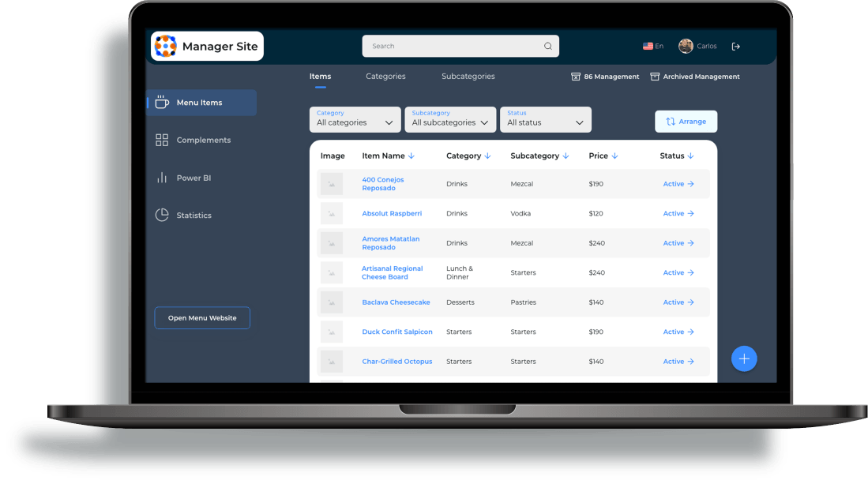Open Statistics via its clock icon
Image resolution: width=868 pixels, height=484 pixels.
click(x=162, y=215)
